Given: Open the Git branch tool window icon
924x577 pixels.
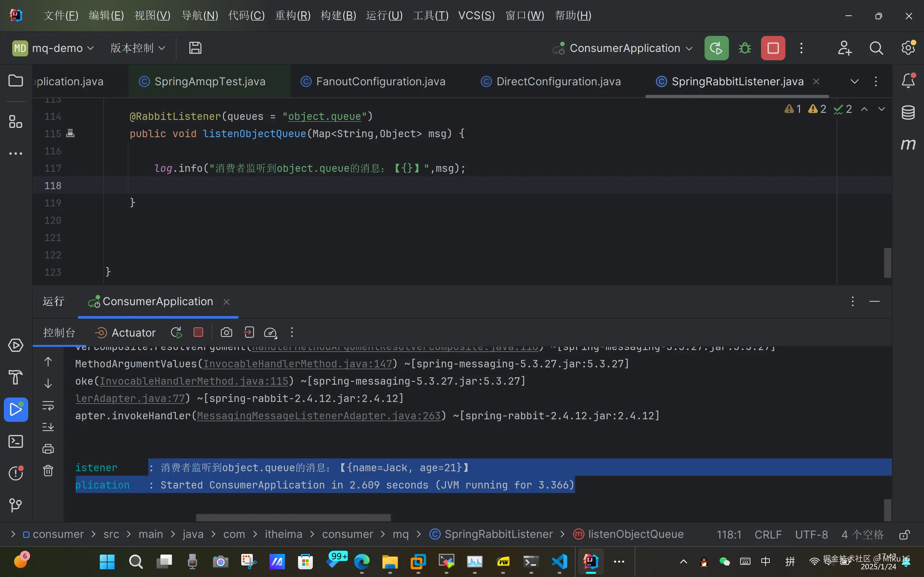Looking at the screenshot, I should (x=16, y=505).
